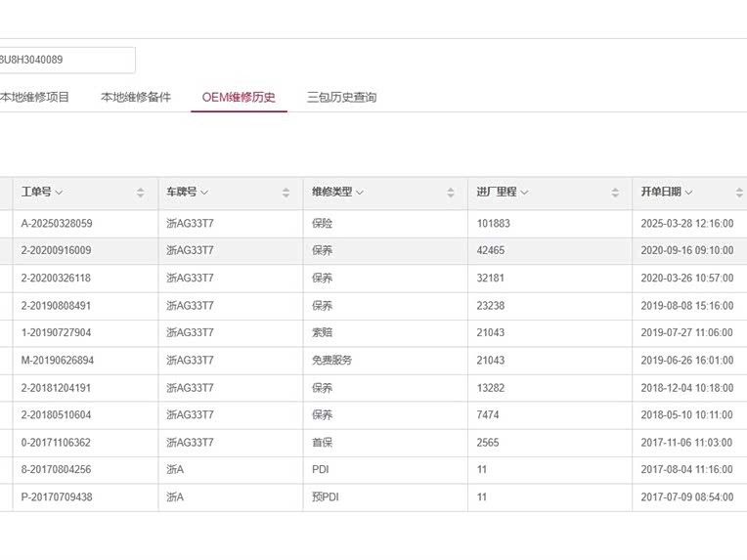Image resolution: width=747 pixels, height=560 pixels.
Task: Click the 保险 repair type cell
Action: point(322,224)
